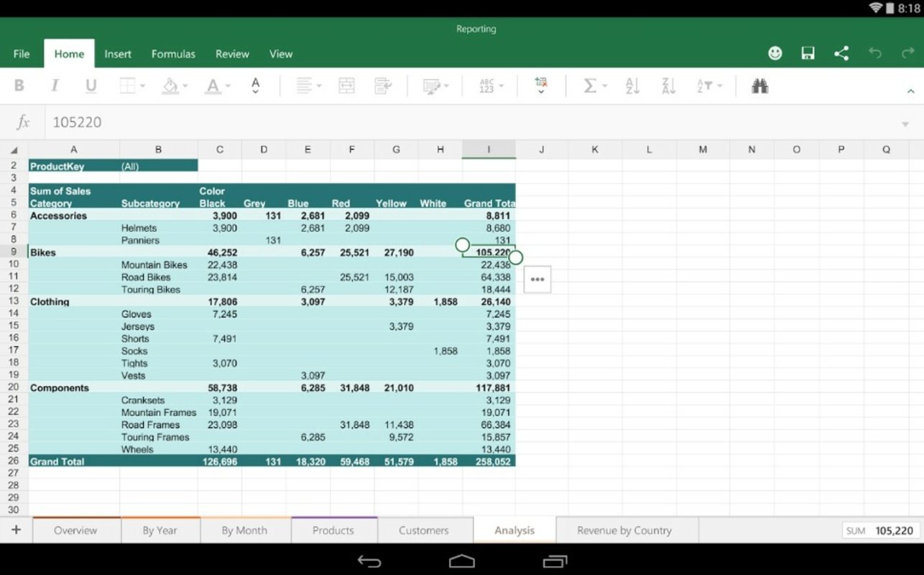Open the Revenue by Country sheet
Viewport: 924px width, 575px height.
(624, 530)
